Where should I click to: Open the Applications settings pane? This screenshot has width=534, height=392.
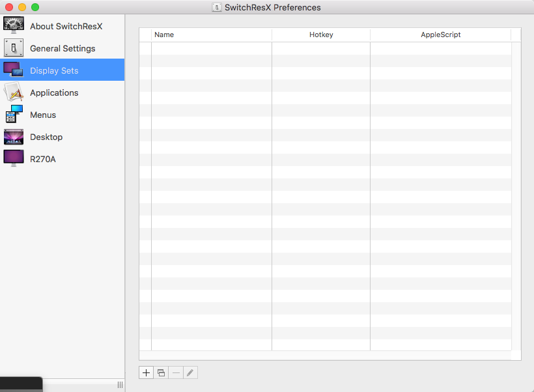[63, 92]
